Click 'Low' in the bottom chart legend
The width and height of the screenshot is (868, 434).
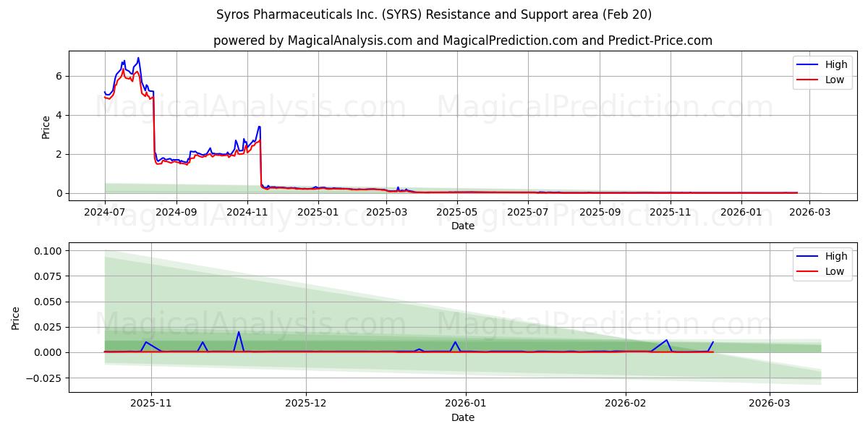click(835, 271)
